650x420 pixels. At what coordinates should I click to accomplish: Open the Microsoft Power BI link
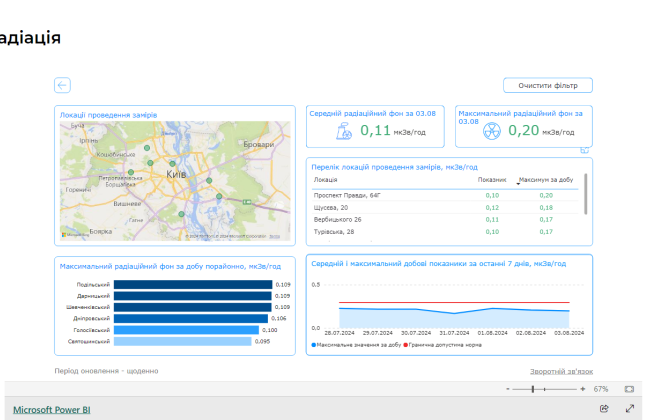click(x=51, y=409)
